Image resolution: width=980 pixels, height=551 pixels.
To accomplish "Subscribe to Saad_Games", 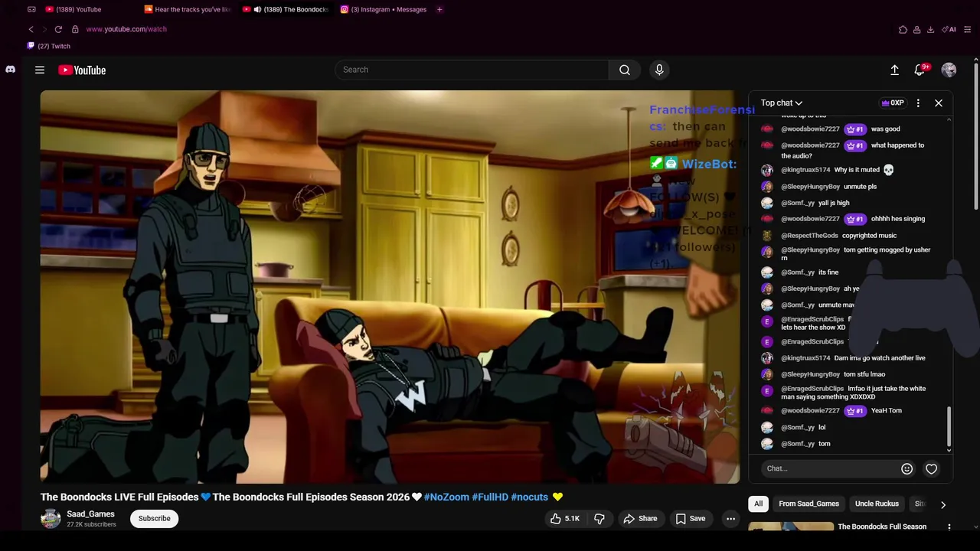I will pyautogui.click(x=154, y=518).
